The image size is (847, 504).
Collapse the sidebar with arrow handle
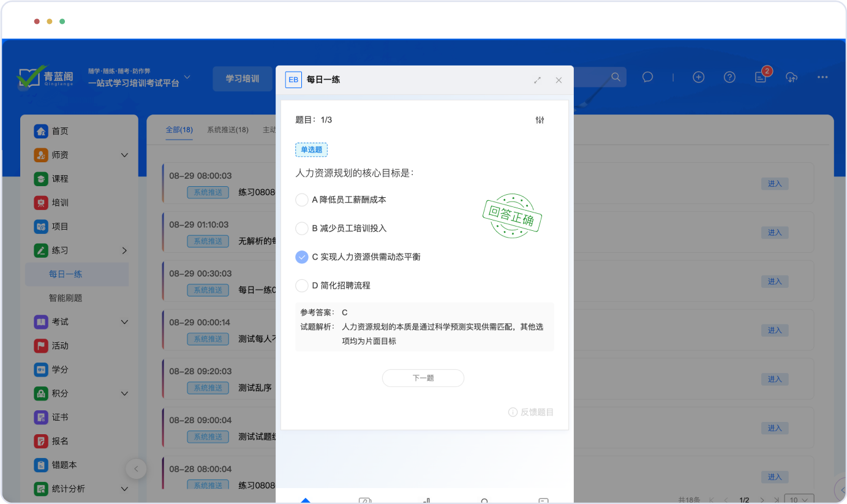pyautogui.click(x=136, y=469)
